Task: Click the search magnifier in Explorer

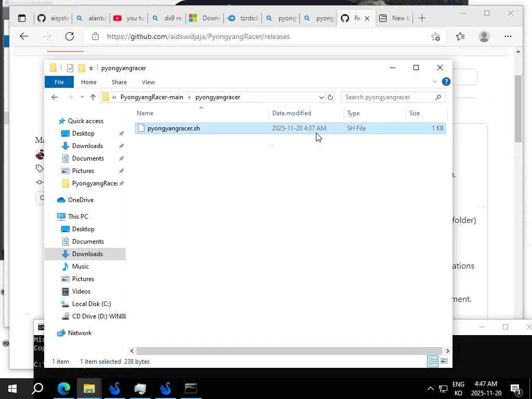Action: [x=438, y=97]
